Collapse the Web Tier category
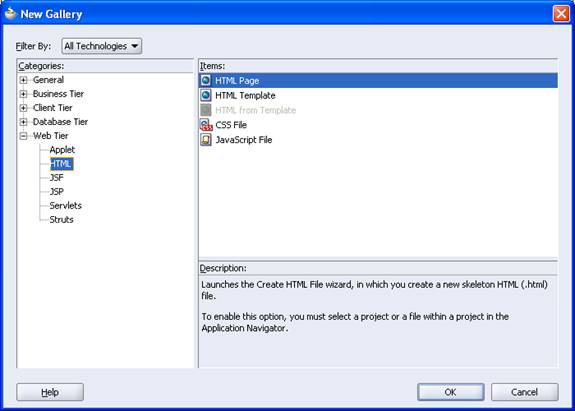Screen dimensions: 575x411 coord(23,136)
